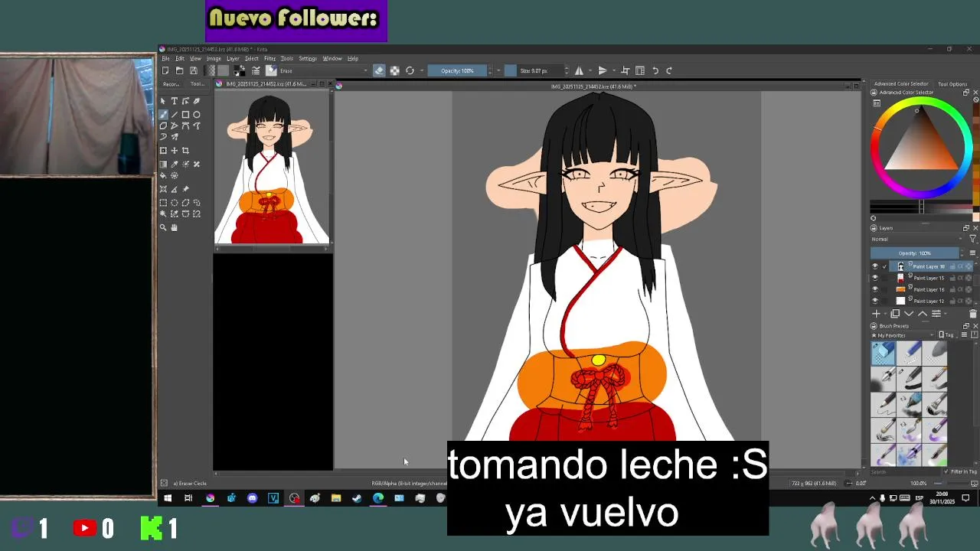
Task: Toggle lock on Paint Layer 18
Action: click(x=952, y=266)
